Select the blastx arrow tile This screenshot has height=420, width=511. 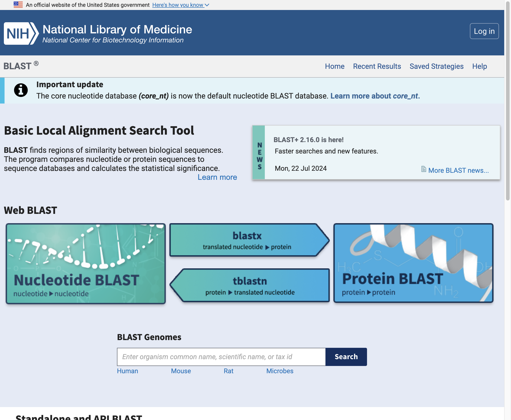[x=249, y=240]
